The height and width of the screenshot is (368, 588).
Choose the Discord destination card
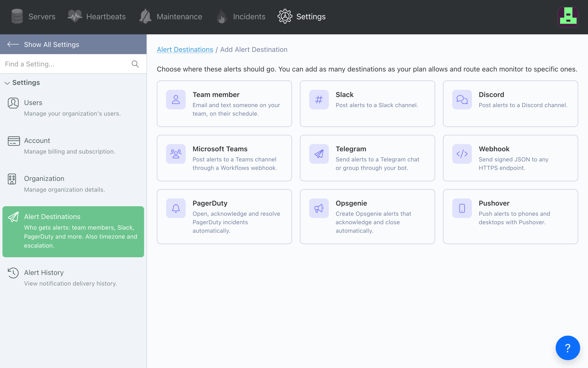[510, 104]
